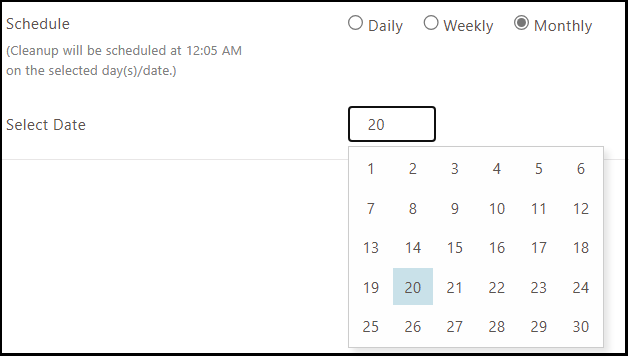Screen dimensions: 629x360
Task: Pick date 13 in the picker
Action: click(x=371, y=248)
